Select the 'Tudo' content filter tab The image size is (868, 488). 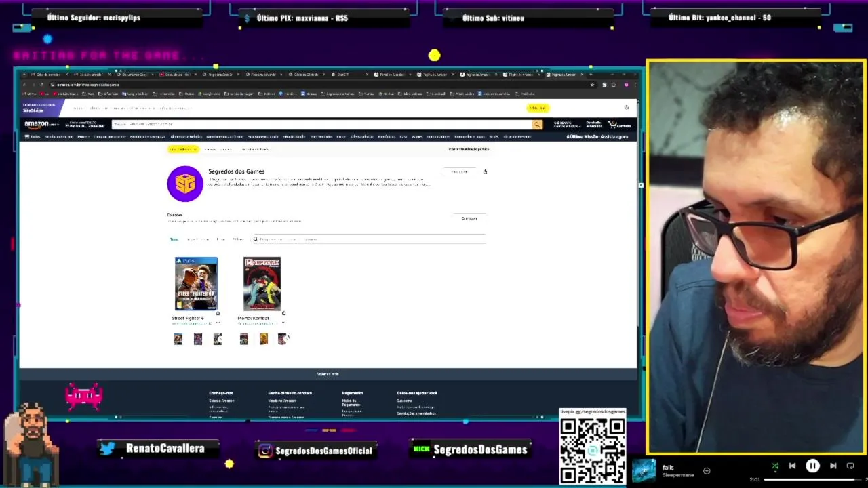pyautogui.click(x=174, y=239)
